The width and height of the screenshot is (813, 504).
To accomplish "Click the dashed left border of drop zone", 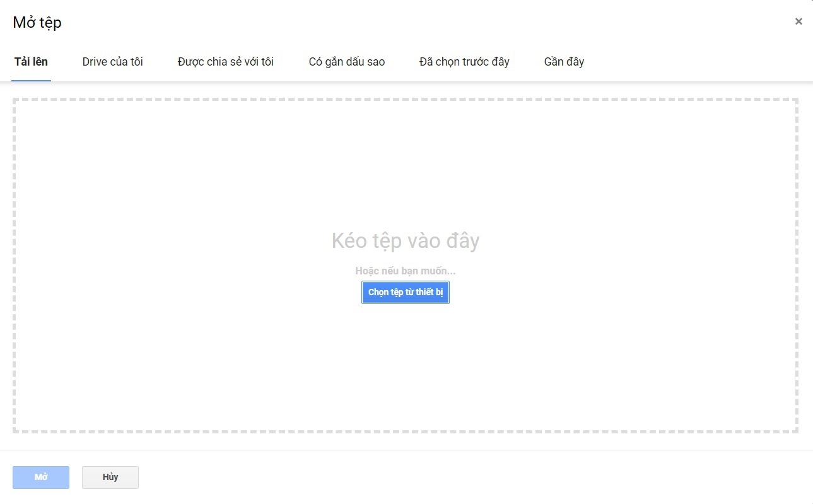I will [x=14, y=265].
